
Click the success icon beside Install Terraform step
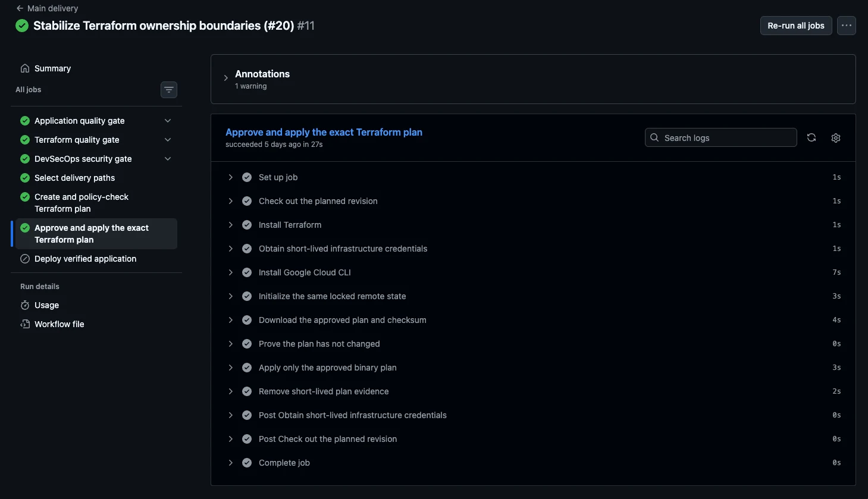click(x=247, y=225)
